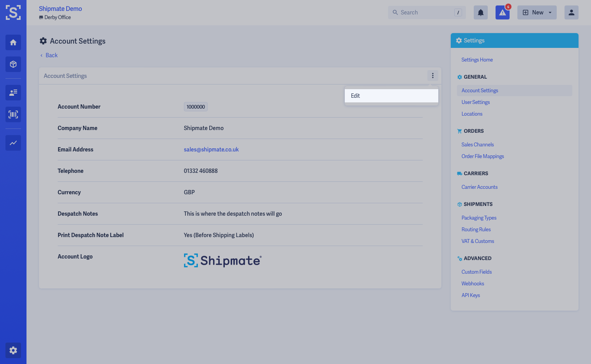Screen dimensions: 591x364
Task: Go Back from Account Settings
Action: [x=49, y=55]
